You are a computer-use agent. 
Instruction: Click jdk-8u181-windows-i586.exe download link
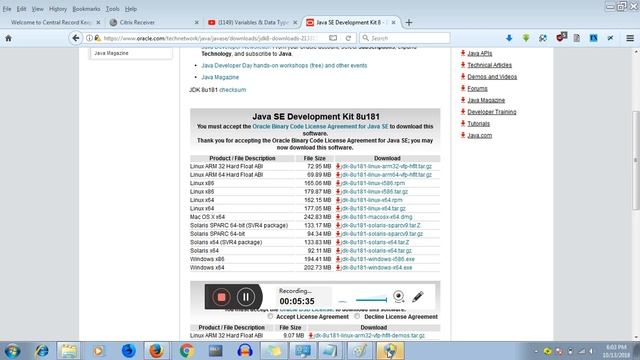coord(378,259)
